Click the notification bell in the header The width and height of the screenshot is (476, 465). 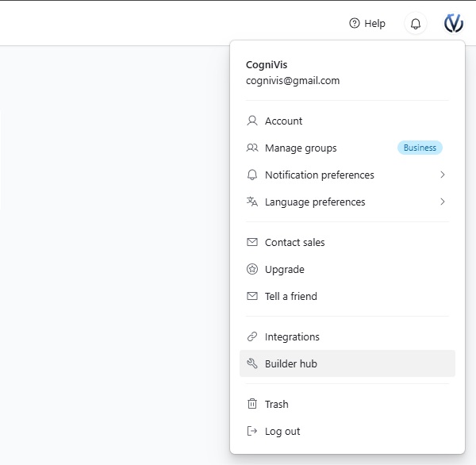coord(415,24)
